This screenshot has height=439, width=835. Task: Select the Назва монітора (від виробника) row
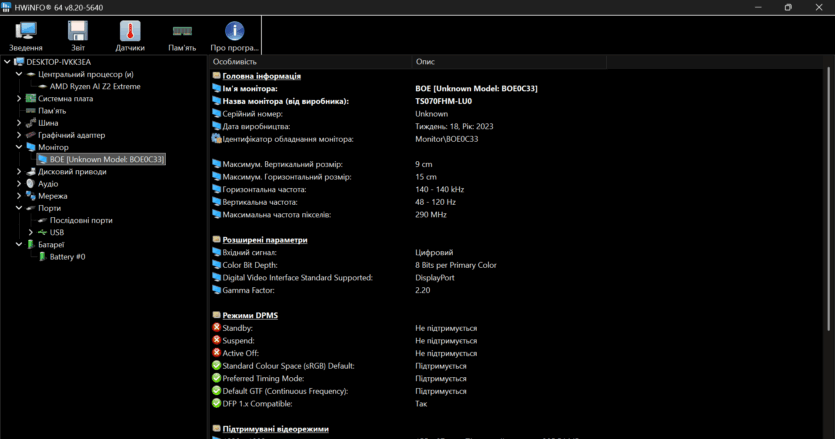(285, 101)
